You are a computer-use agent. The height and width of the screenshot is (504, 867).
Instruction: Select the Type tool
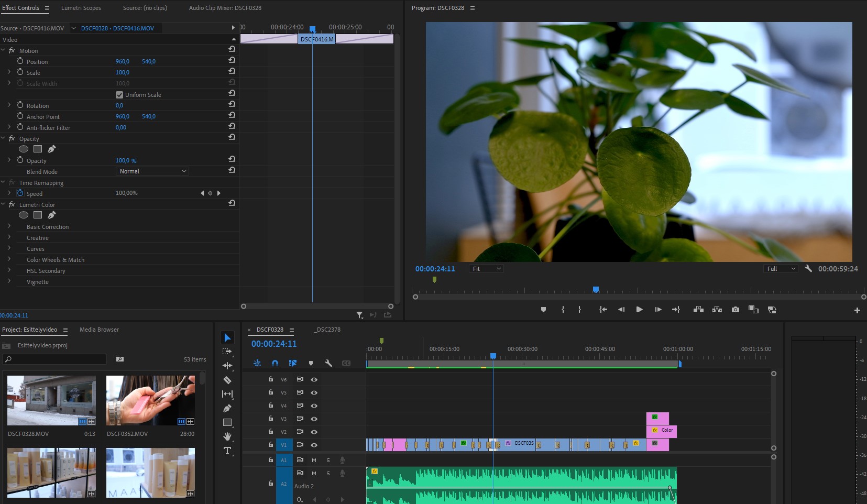[227, 451]
